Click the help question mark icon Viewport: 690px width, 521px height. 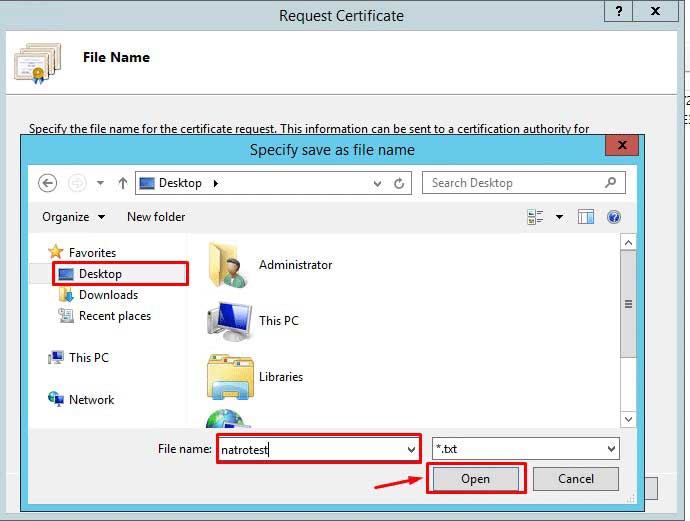click(x=614, y=217)
